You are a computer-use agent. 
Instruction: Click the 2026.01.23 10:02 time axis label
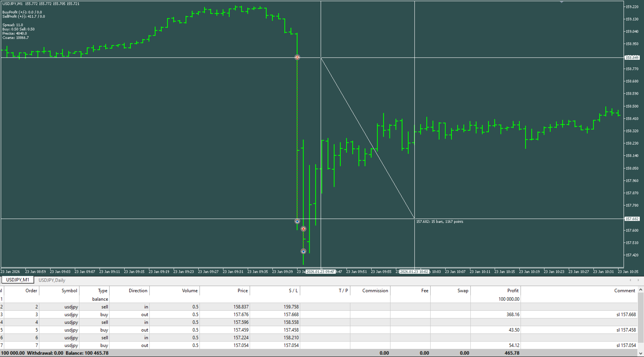(x=414, y=272)
